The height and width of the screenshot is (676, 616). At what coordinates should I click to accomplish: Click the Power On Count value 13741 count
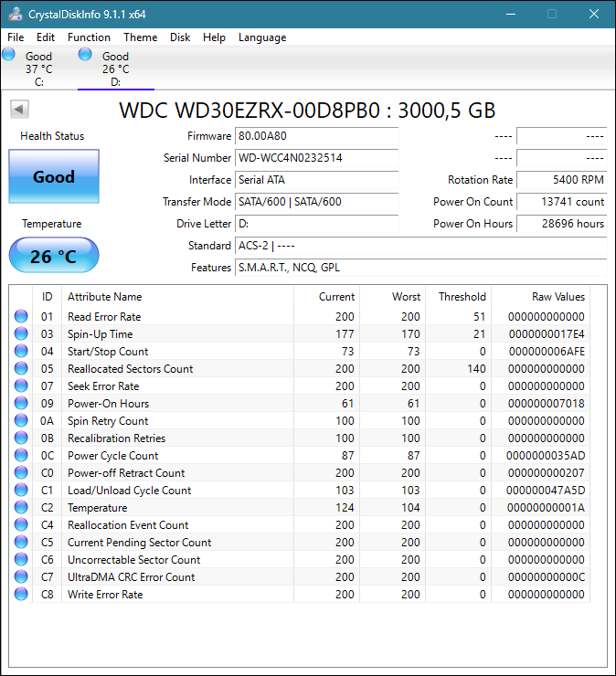[x=562, y=202]
